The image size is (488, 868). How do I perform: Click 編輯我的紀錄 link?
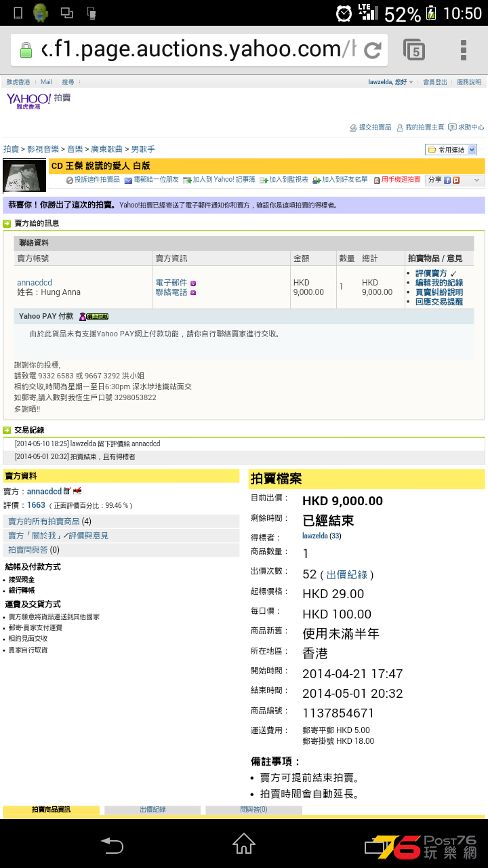pyautogui.click(x=439, y=283)
